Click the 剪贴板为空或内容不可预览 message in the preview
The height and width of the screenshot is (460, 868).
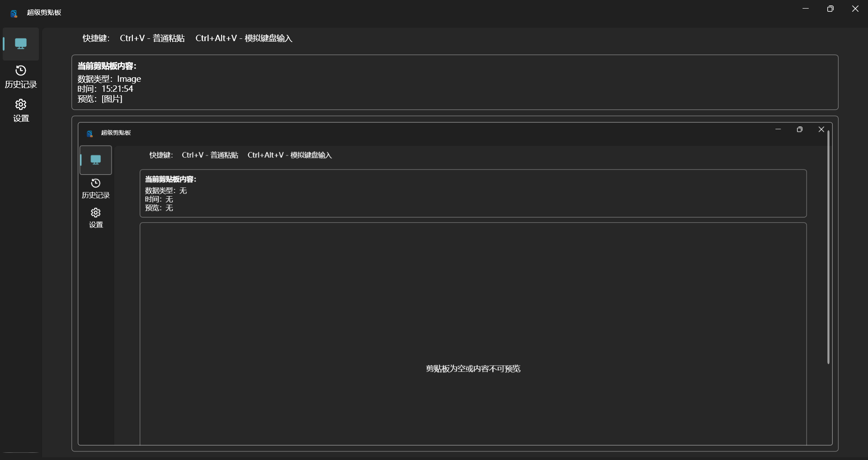473,369
